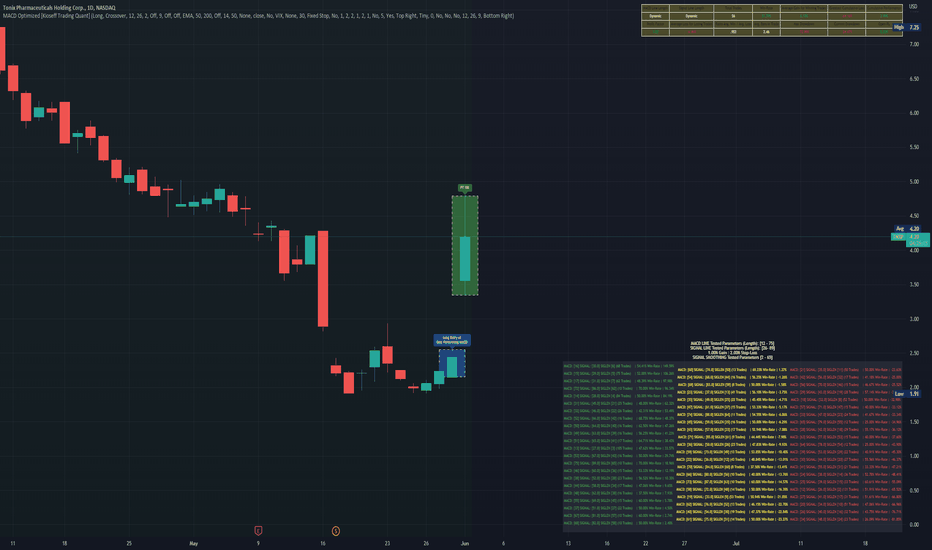Click the red earnings 'E' marker icon
932x550 pixels.
[x=258, y=530]
